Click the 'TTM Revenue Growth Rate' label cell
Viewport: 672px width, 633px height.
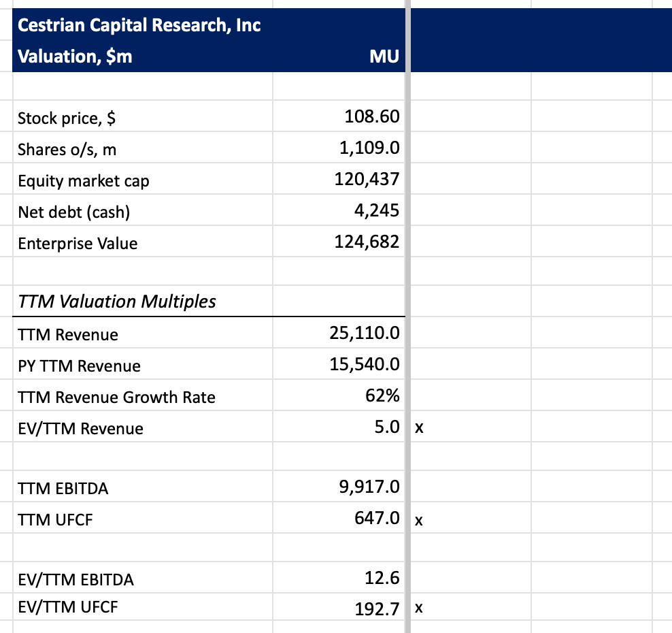(x=116, y=397)
